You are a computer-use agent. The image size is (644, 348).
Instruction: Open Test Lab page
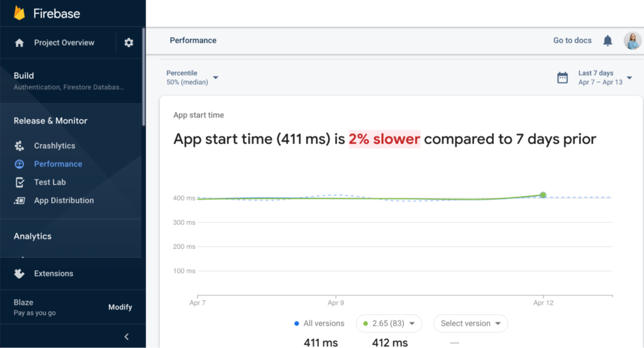(x=50, y=182)
